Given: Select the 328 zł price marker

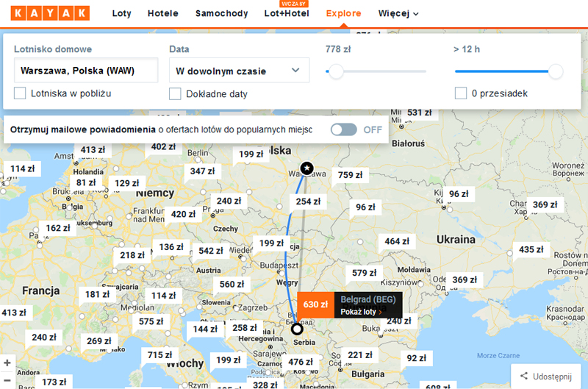Looking at the screenshot, I should (x=265, y=385).
